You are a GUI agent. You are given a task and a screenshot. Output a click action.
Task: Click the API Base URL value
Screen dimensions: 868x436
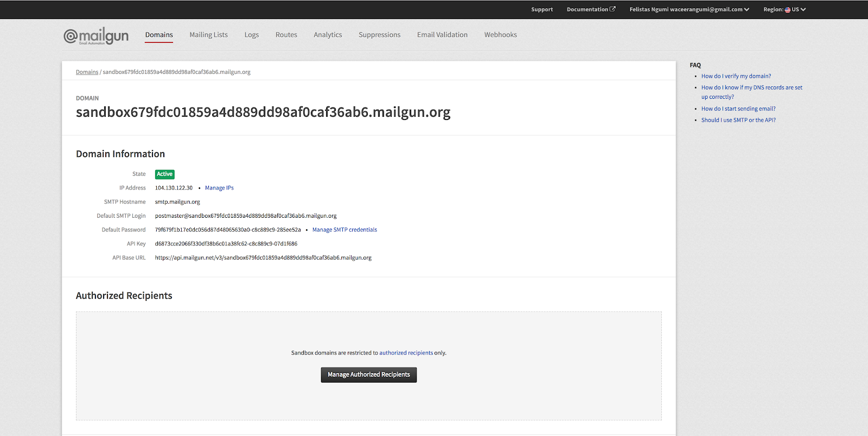click(263, 258)
